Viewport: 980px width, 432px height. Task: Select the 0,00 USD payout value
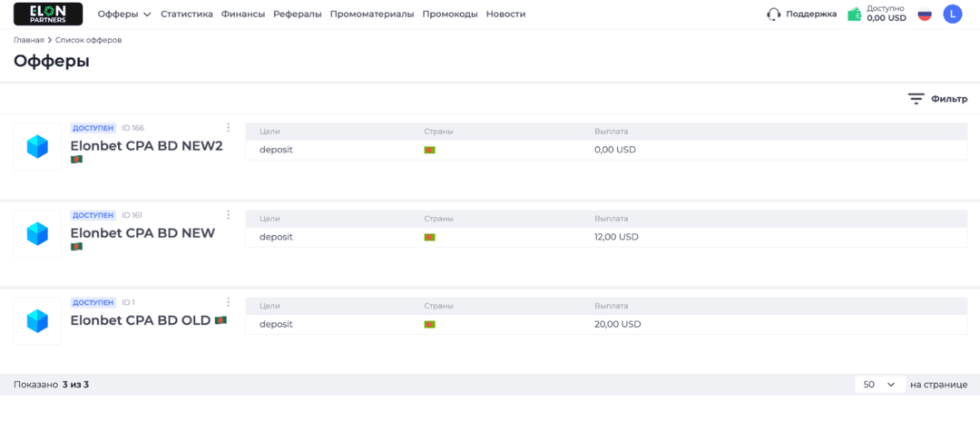615,150
